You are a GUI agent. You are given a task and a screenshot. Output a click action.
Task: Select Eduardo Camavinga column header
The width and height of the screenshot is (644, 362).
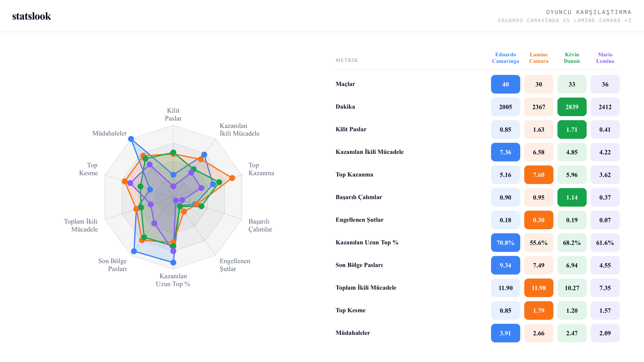505,58
